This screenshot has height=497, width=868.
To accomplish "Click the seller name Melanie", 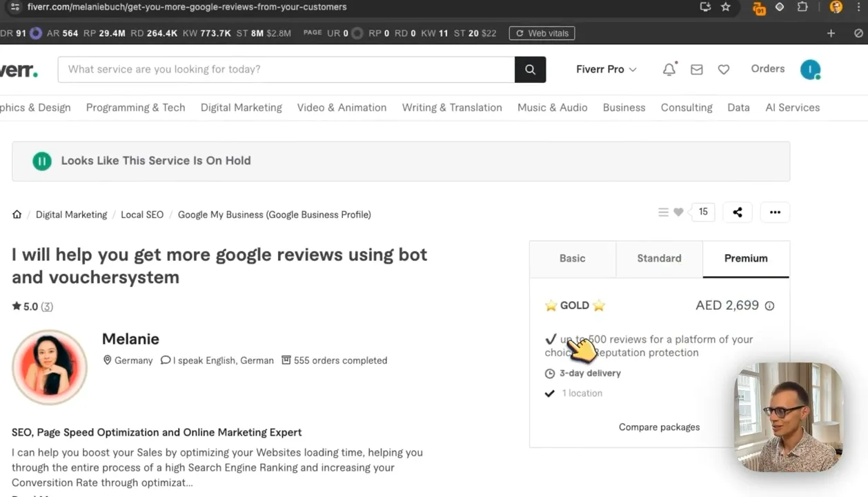I will [x=130, y=339].
